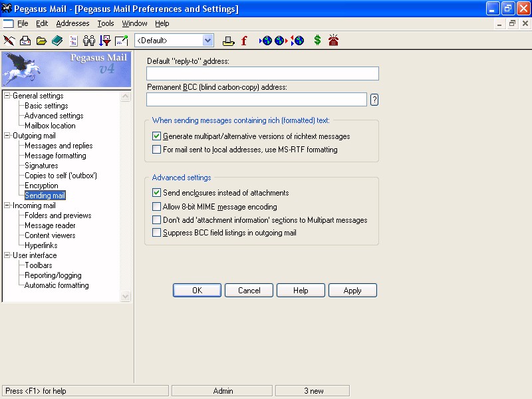Click the red letter f font icon

(x=244, y=41)
